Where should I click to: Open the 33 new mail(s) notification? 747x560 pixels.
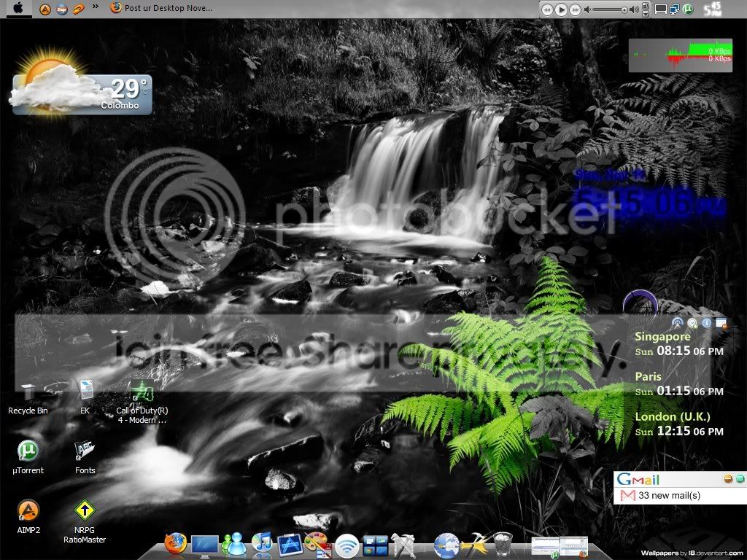tap(670, 495)
